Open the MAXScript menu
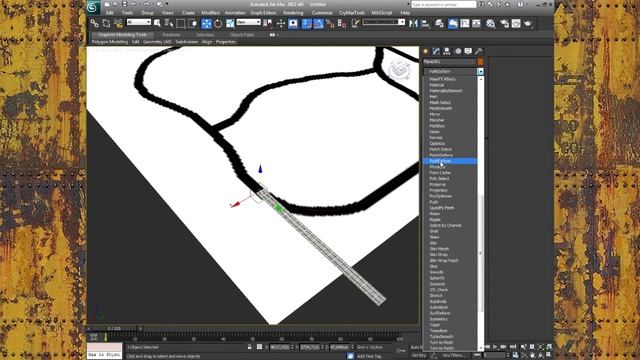Viewport: 640px width, 360px height. click(x=382, y=13)
